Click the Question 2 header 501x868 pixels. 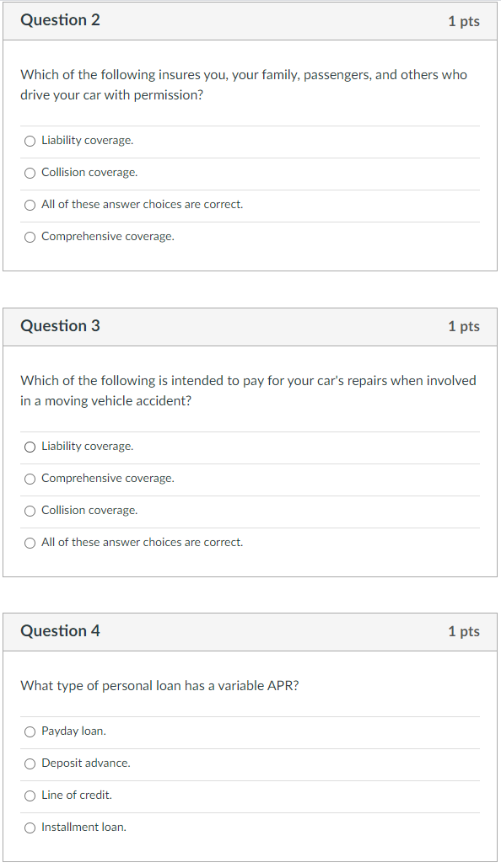click(x=60, y=19)
